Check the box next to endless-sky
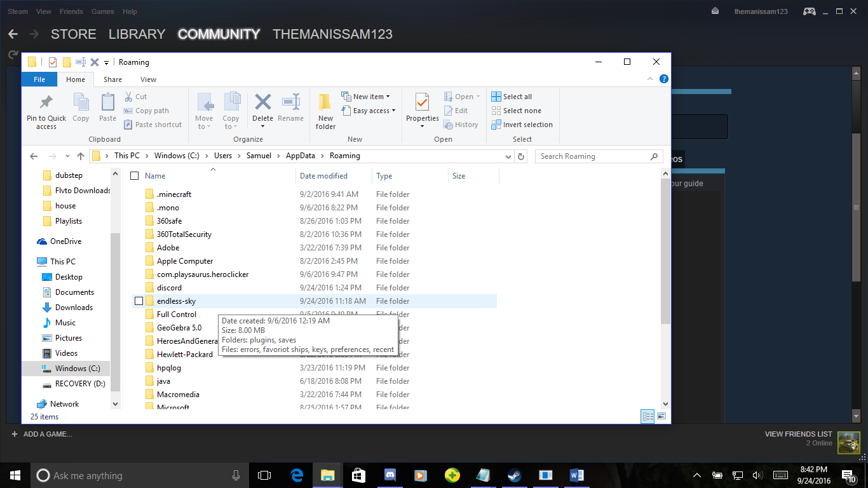Screen dimensions: 868x488 click(139, 301)
